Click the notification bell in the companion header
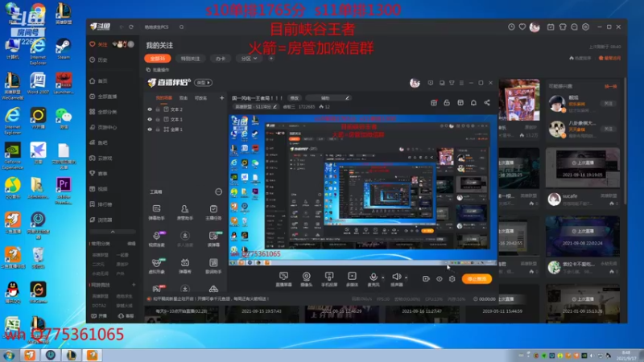The height and width of the screenshot is (362, 644). [x=473, y=103]
